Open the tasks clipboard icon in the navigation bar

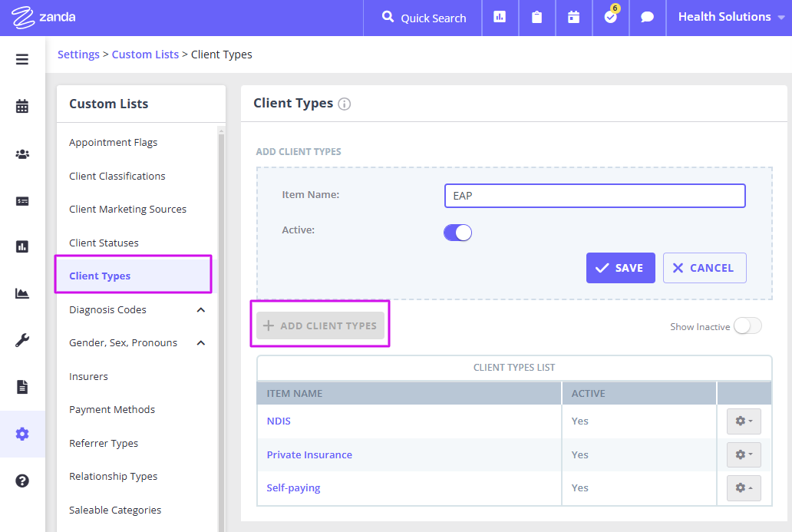[536, 17]
